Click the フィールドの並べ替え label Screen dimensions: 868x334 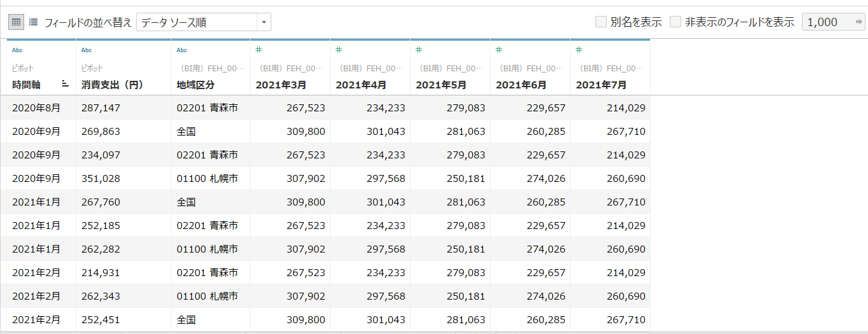click(x=88, y=22)
